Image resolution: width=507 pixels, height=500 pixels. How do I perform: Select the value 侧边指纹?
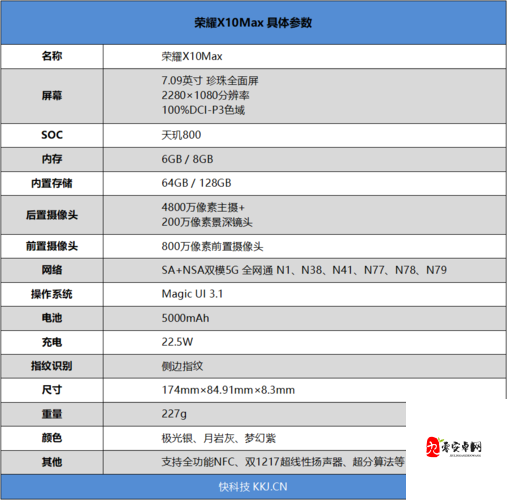pos(182,366)
